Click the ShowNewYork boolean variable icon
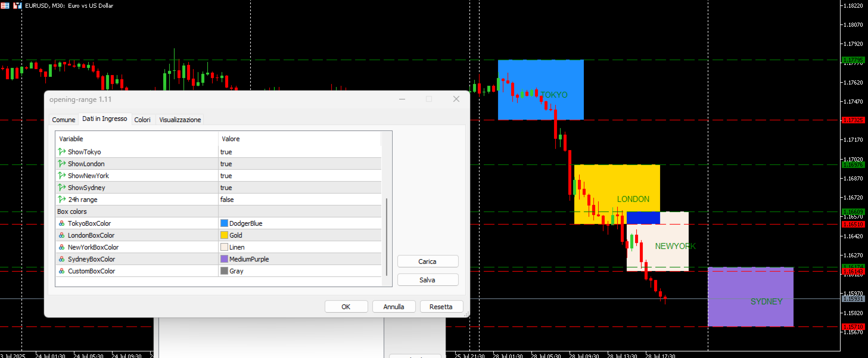 point(61,176)
